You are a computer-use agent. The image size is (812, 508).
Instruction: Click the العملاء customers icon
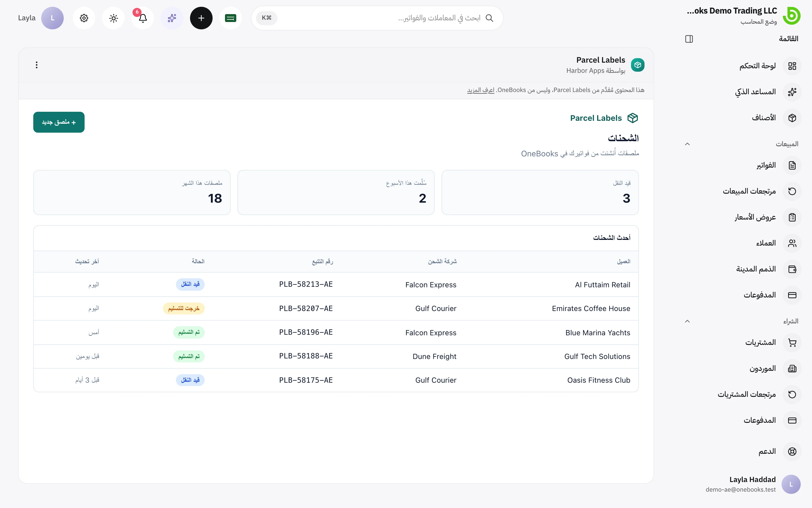(792, 243)
